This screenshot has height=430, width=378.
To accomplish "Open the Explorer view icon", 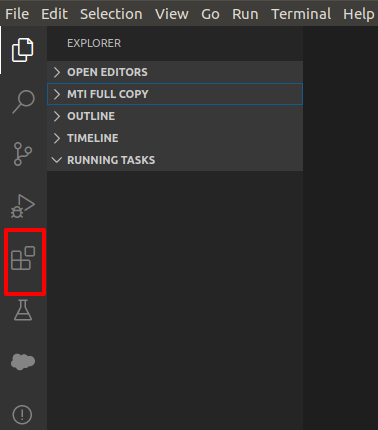I will [x=23, y=50].
